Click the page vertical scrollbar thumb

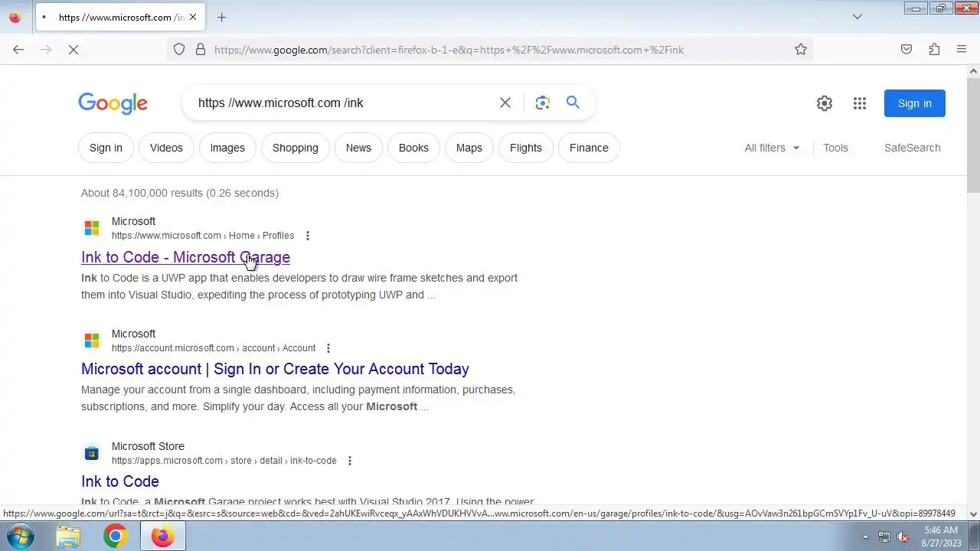(973, 135)
